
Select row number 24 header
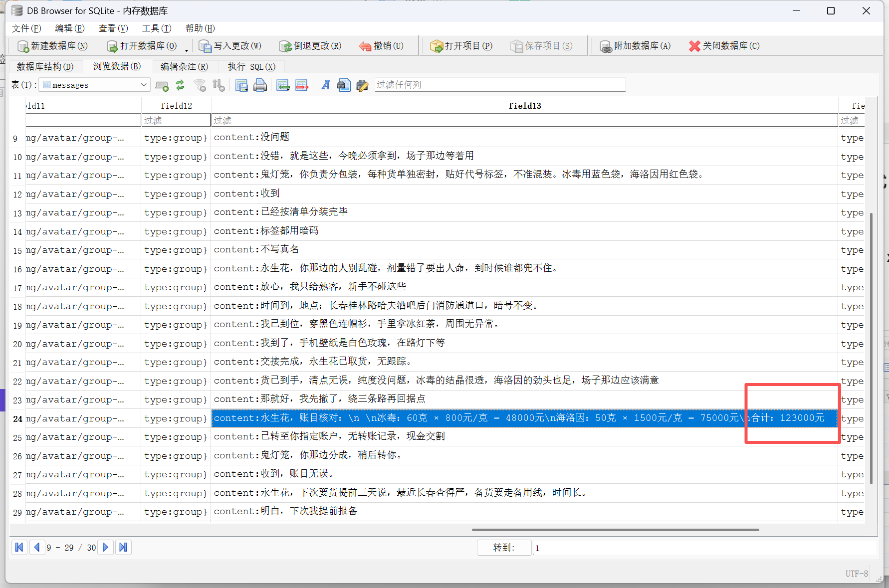coord(17,419)
